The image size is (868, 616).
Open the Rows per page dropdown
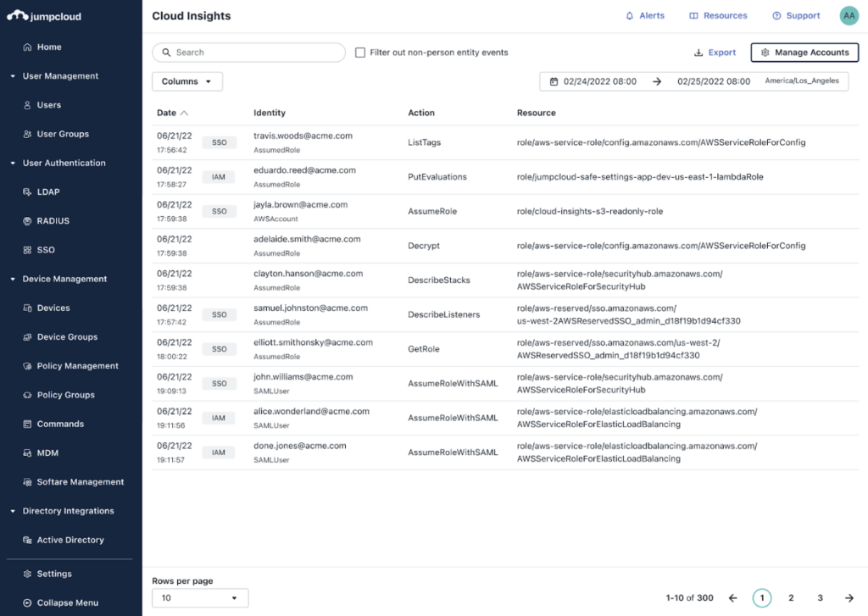click(200, 598)
